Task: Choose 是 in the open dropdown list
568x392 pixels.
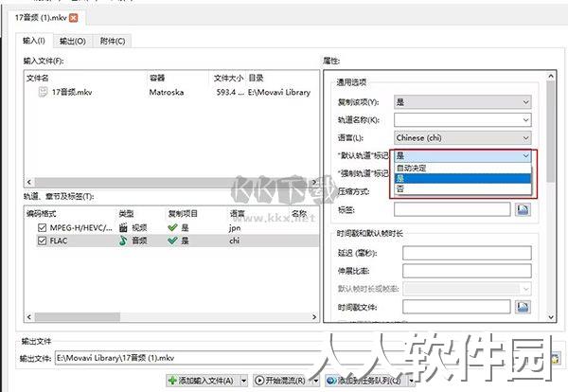Action: pyautogui.click(x=463, y=178)
